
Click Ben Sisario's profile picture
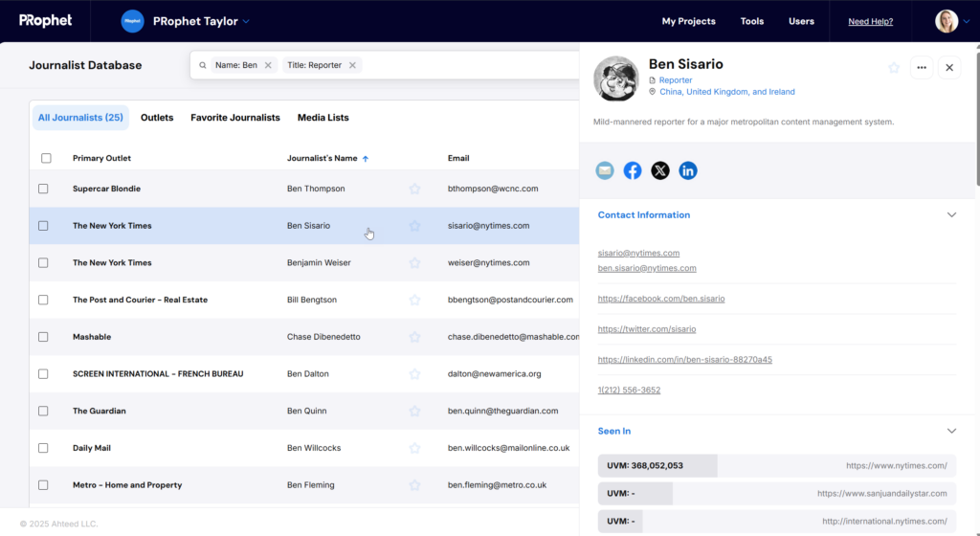[616, 78]
